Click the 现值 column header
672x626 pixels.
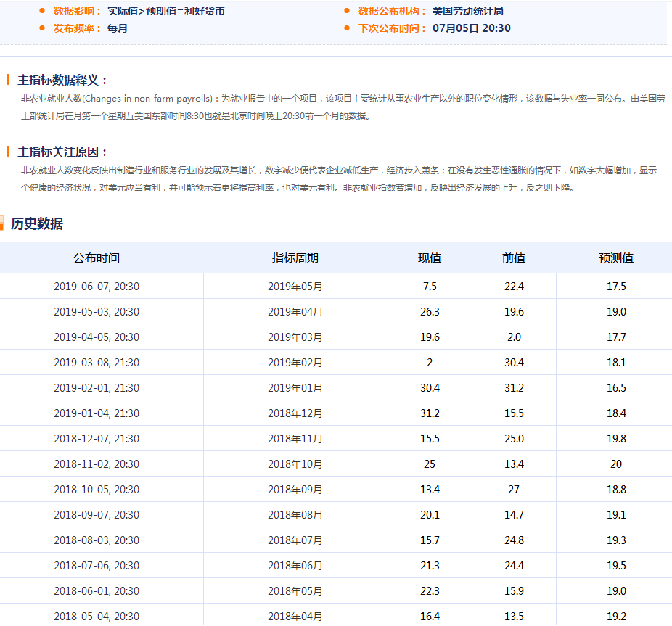430,258
